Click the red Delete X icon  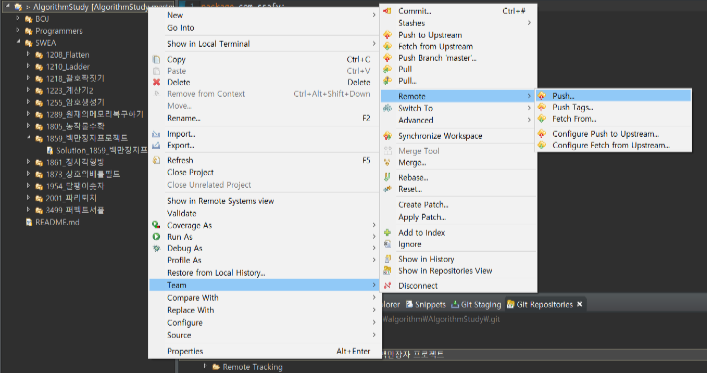tap(156, 82)
